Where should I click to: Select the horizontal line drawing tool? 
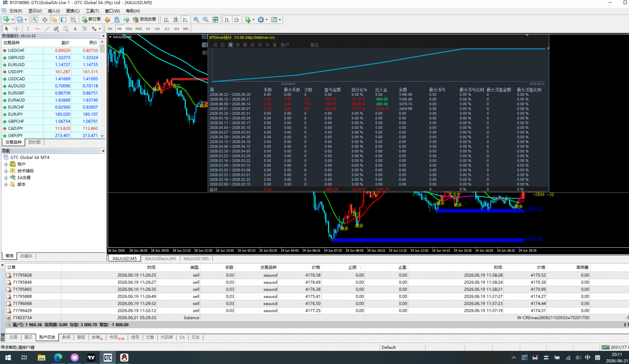coord(37,29)
